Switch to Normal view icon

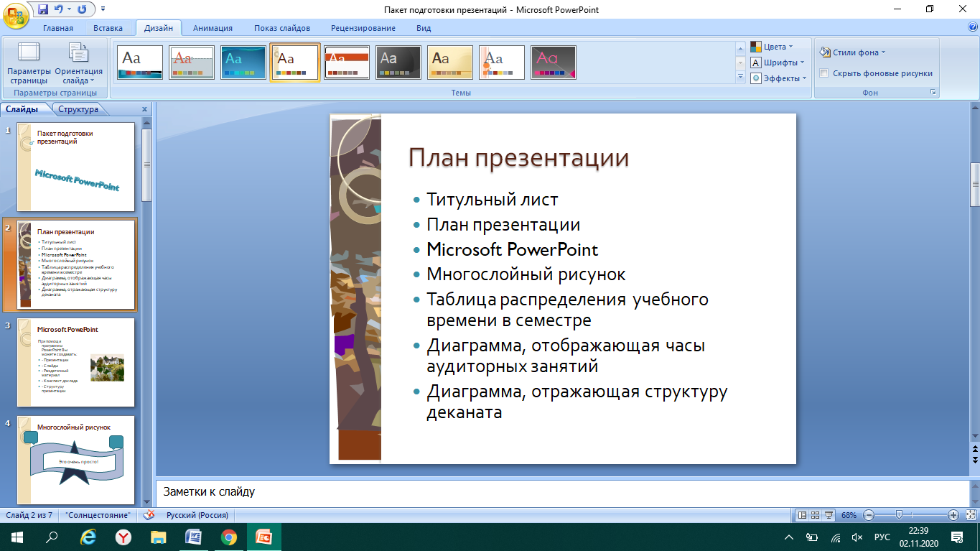pyautogui.click(x=803, y=515)
